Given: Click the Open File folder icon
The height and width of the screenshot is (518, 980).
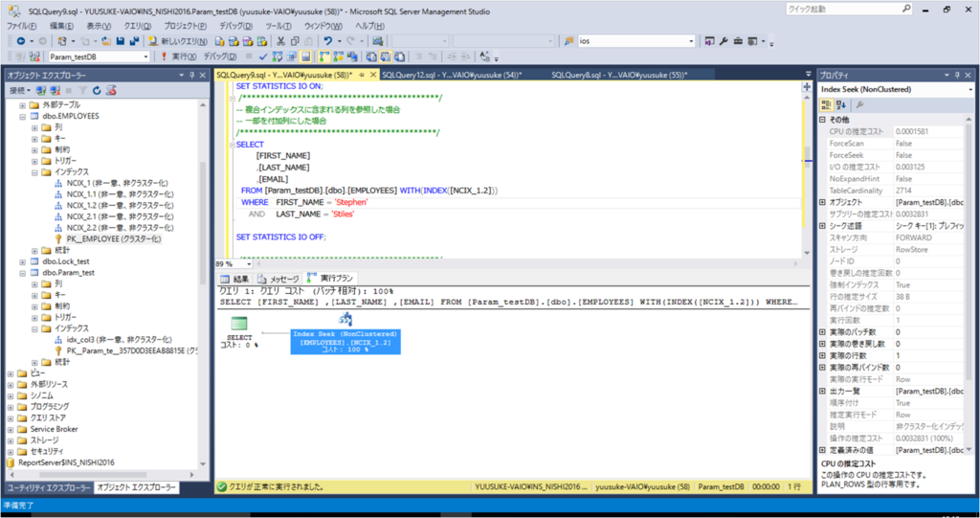Looking at the screenshot, I should [x=105, y=40].
